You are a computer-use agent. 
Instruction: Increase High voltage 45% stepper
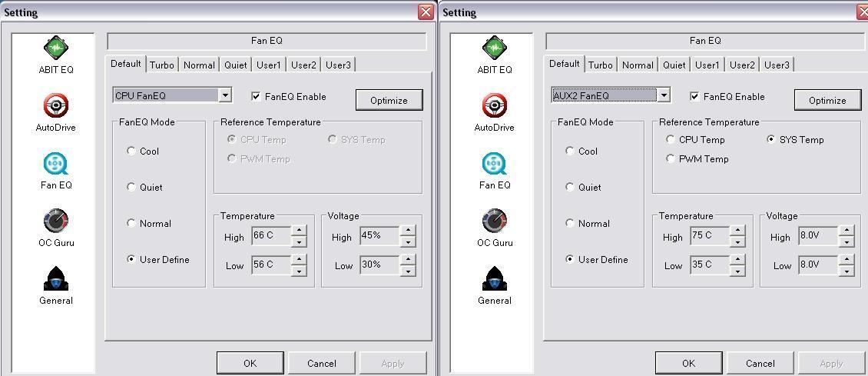[x=407, y=231]
